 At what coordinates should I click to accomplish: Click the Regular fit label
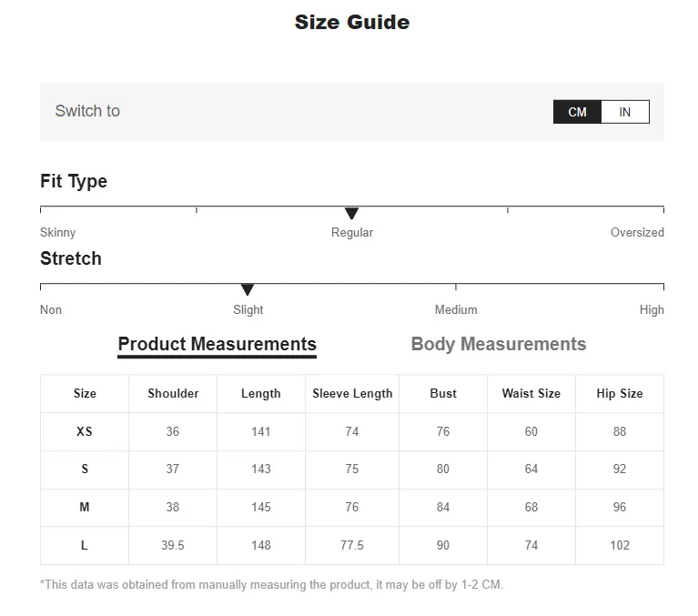click(352, 233)
